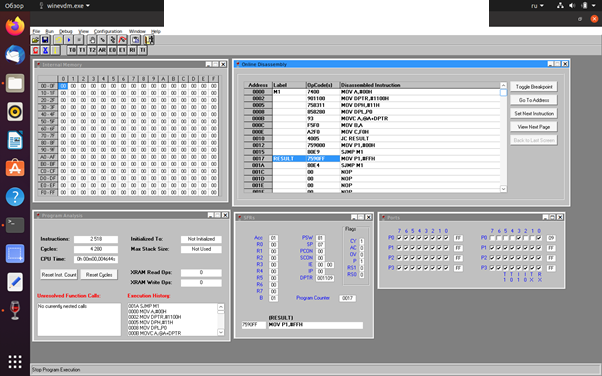Click the TI toolbar button
602x376 pixels.
[x=142, y=50]
